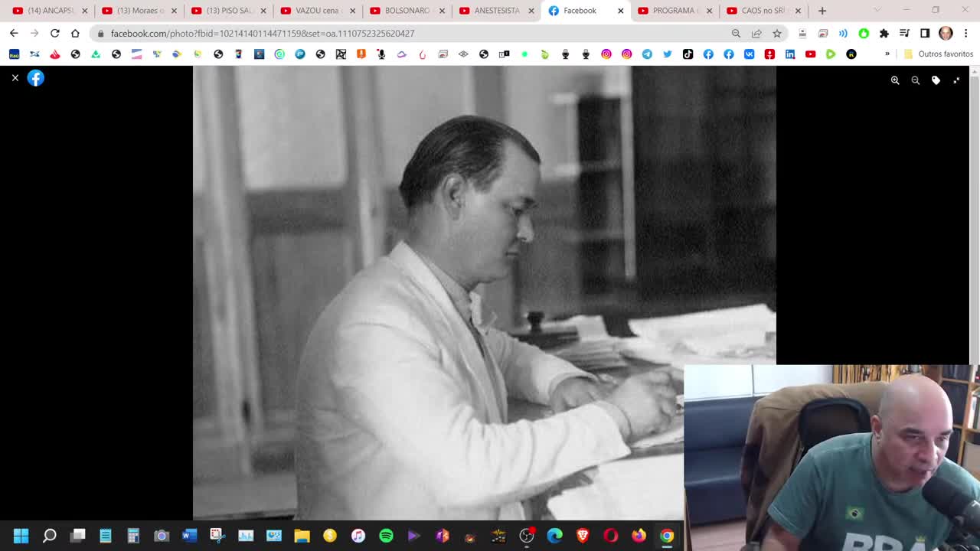Screen dimensions: 980x551
Task: Go back to previous page
Action: (x=14, y=34)
